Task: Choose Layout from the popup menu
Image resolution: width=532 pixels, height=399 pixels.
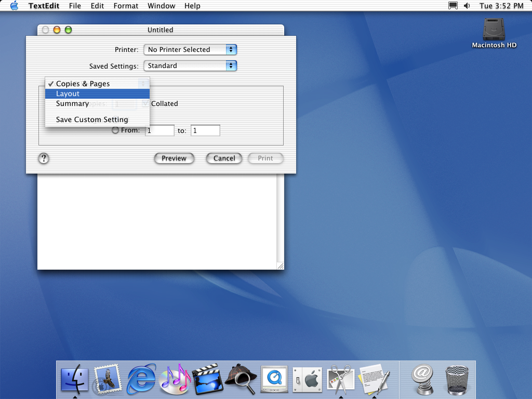Action: pos(97,94)
